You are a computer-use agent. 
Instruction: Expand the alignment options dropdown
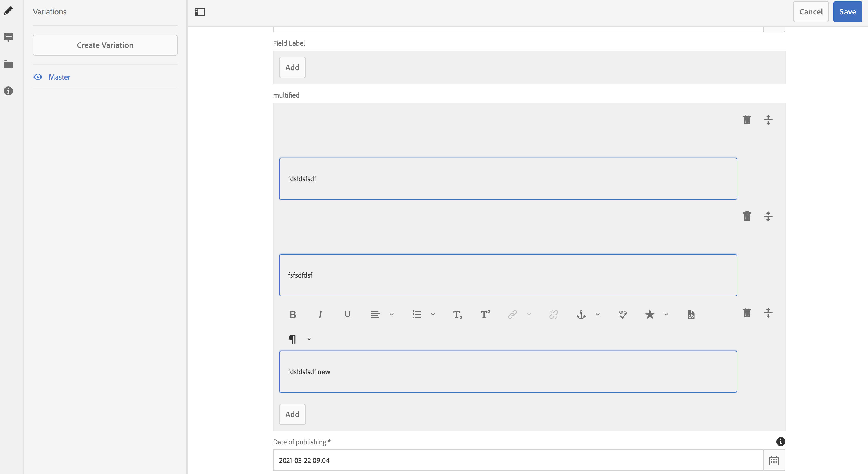tap(391, 315)
